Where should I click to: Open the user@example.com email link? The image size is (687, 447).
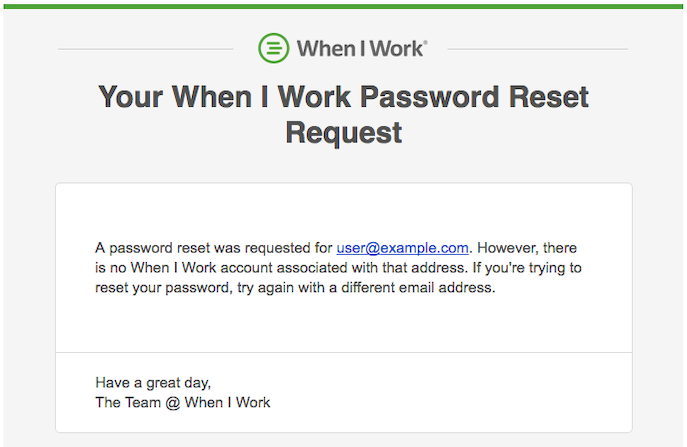pos(402,247)
